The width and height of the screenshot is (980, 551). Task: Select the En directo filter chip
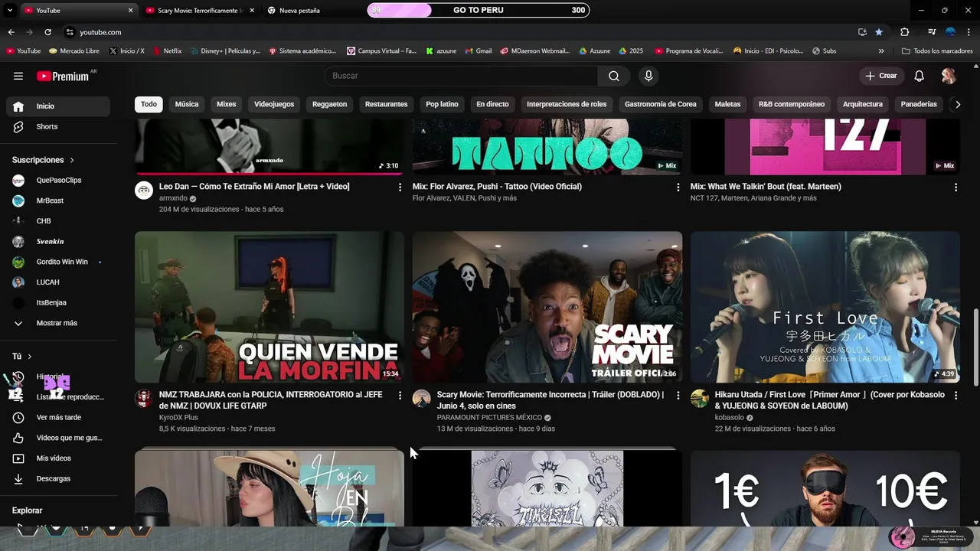pos(492,104)
